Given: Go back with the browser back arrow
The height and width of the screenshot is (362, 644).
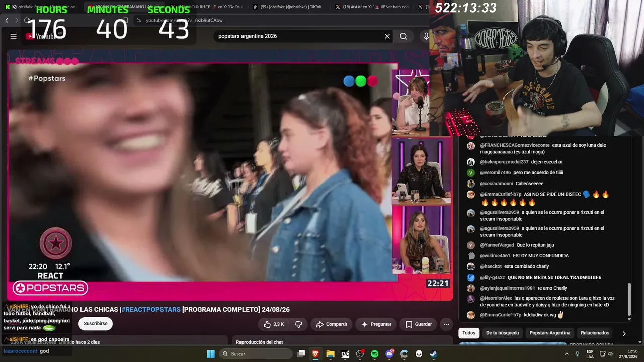Looking at the screenshot, I should coord(7,20).
